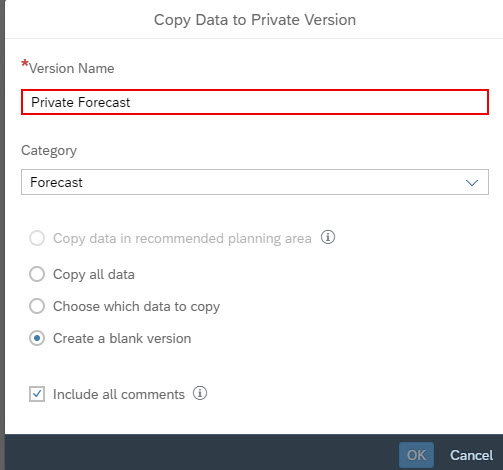Image resolution: width=503 pixels, height=470 pixels.
Task: Select Create a blank version radio circle
Action: pos(37,338)
